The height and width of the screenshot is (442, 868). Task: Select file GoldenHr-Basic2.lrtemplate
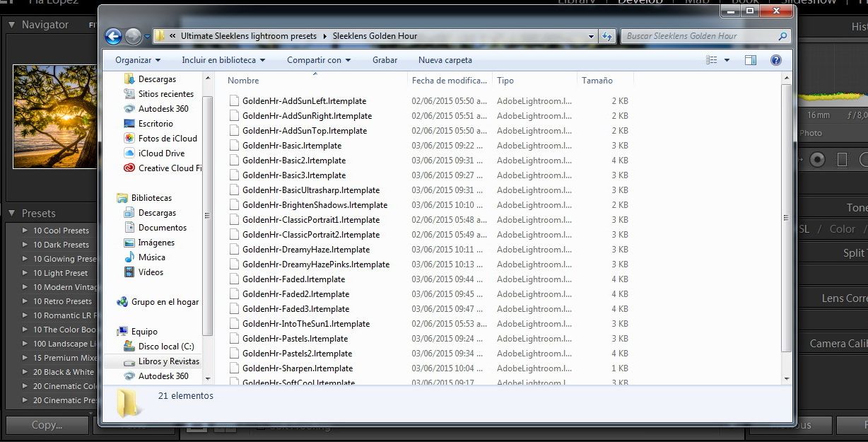pos(294,161)
